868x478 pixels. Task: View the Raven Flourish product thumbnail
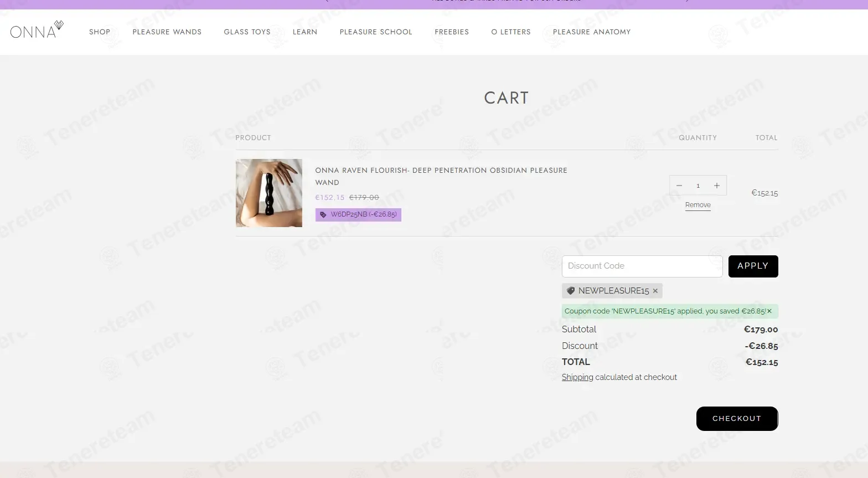(269, 193)
